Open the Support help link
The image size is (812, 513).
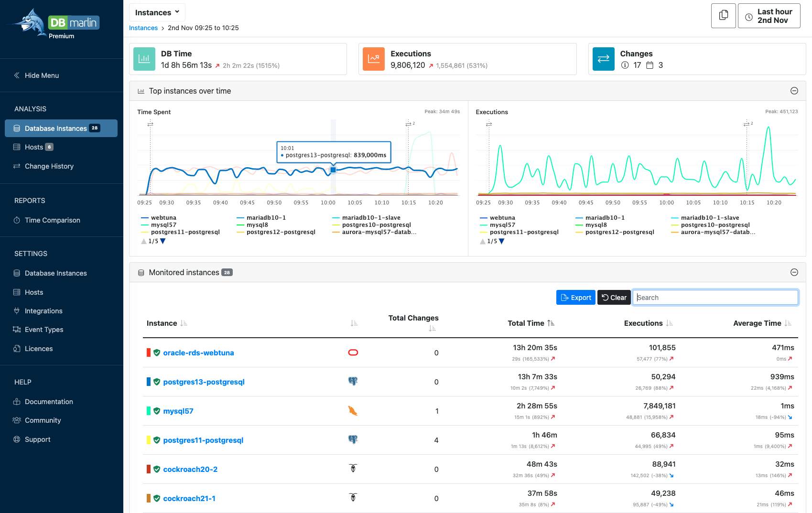[32, 439]
